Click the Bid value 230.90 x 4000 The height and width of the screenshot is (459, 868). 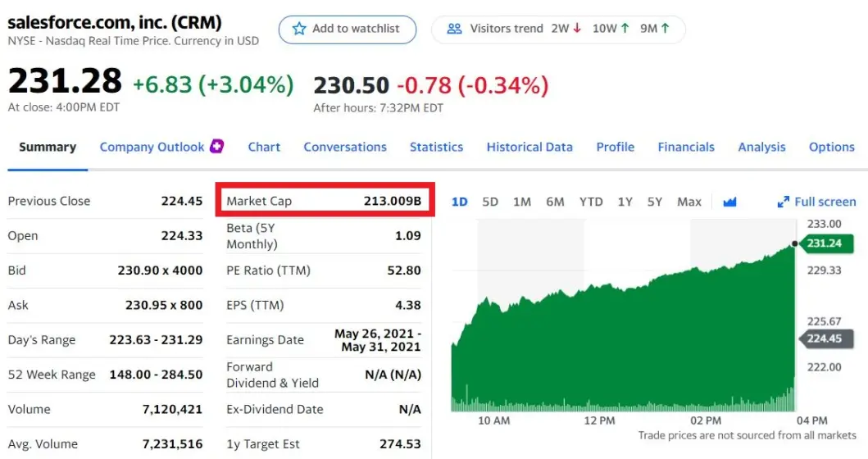click(160, 270)
